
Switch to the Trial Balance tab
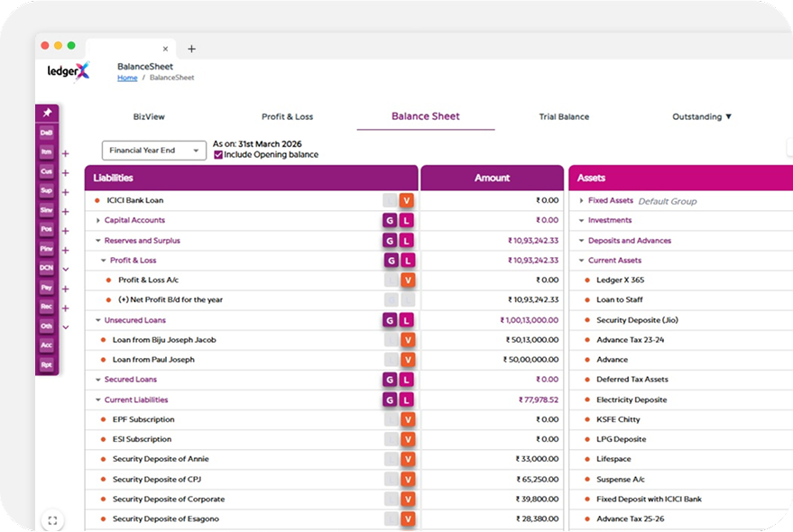pyautogui.click(x=564, y=116)
